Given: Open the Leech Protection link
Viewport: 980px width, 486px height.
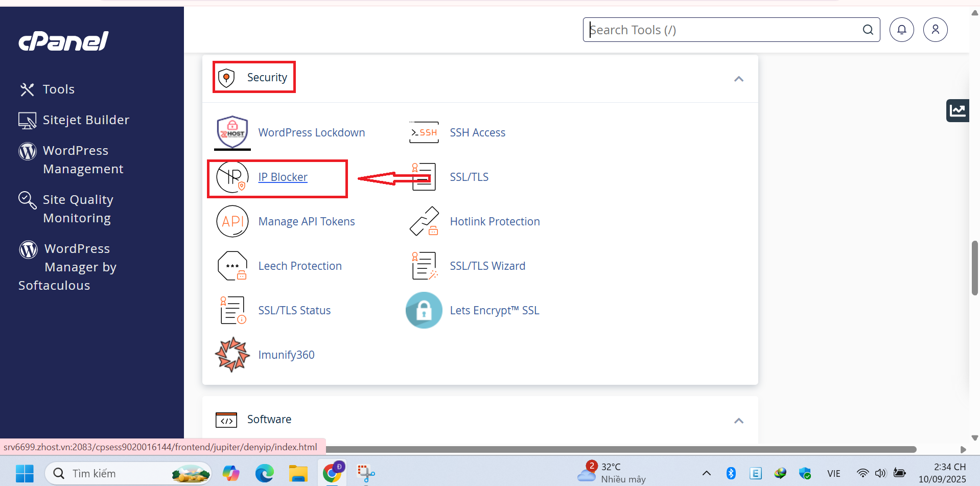Looking at the screenshot, I should pos(300,266).
